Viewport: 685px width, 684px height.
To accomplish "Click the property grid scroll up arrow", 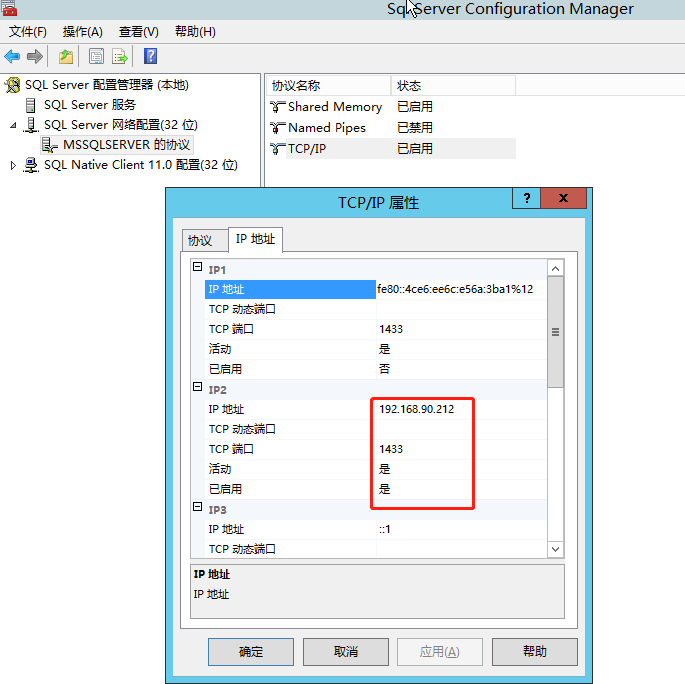I will (x=555, y=268).
